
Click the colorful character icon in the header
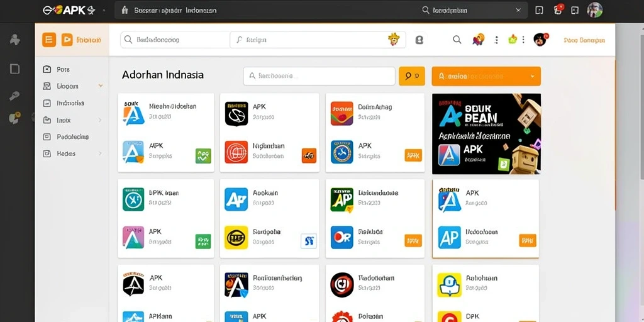point(479,40)
